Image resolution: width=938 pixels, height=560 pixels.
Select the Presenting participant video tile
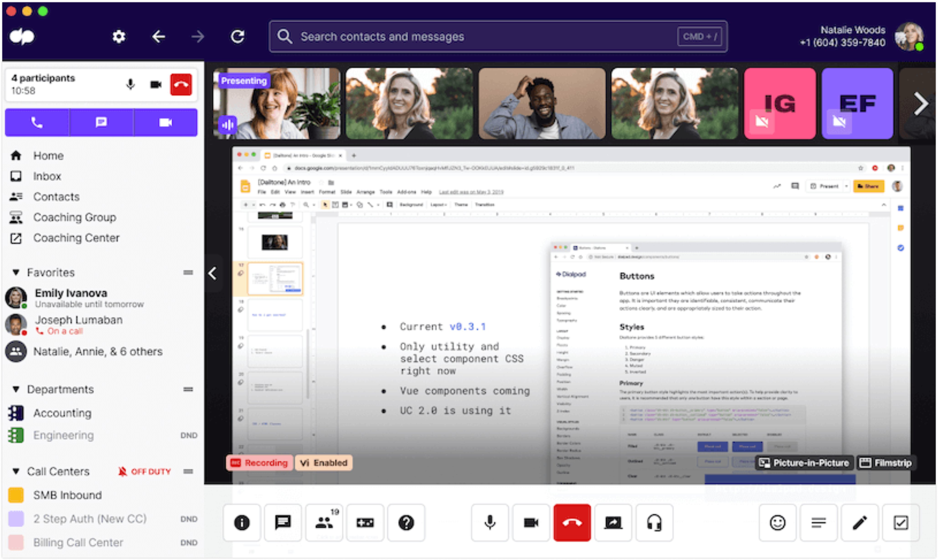tap(276, 103)
